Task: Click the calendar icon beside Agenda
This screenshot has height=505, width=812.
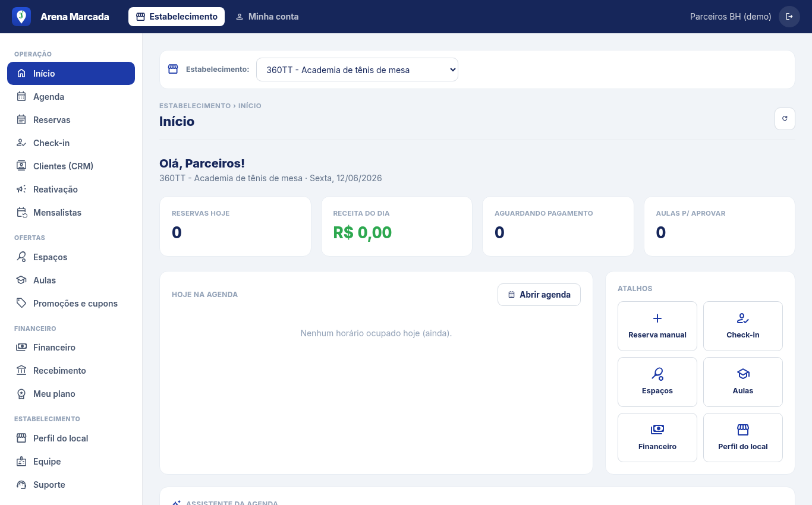Action: (21, 97)
